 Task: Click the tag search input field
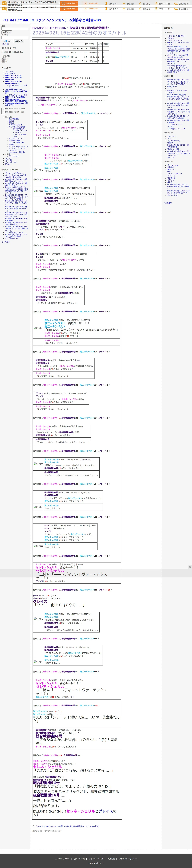tap(15, 38)
